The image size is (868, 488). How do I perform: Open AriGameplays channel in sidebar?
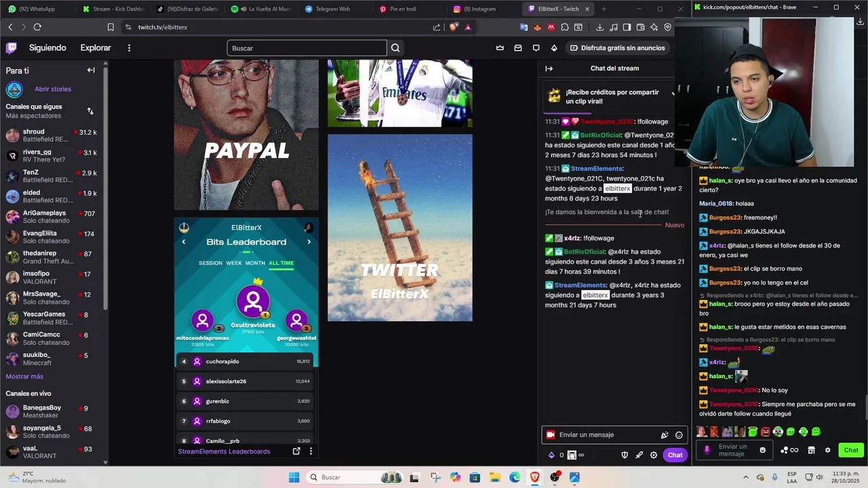pos(53,217)
